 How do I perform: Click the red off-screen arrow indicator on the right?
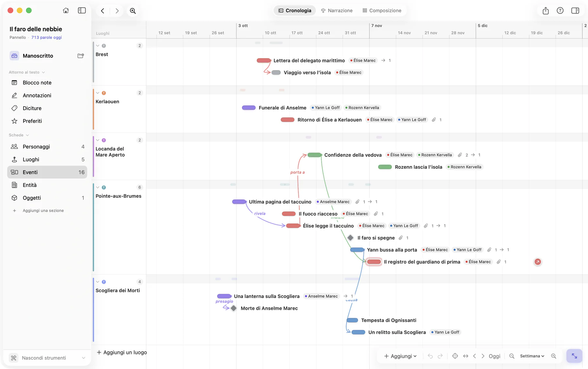tap(538, 262)
